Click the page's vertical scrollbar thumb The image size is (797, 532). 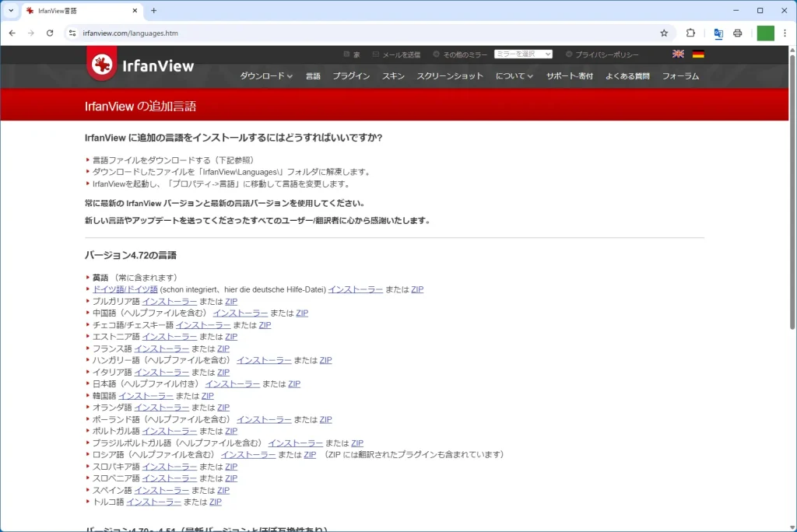tap(792, 191)
